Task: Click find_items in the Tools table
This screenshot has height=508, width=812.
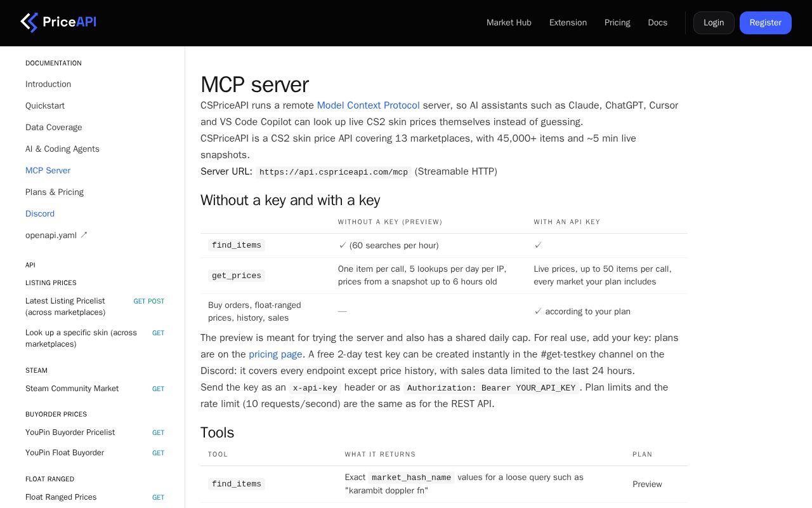Action: click(x=237, y=484)
